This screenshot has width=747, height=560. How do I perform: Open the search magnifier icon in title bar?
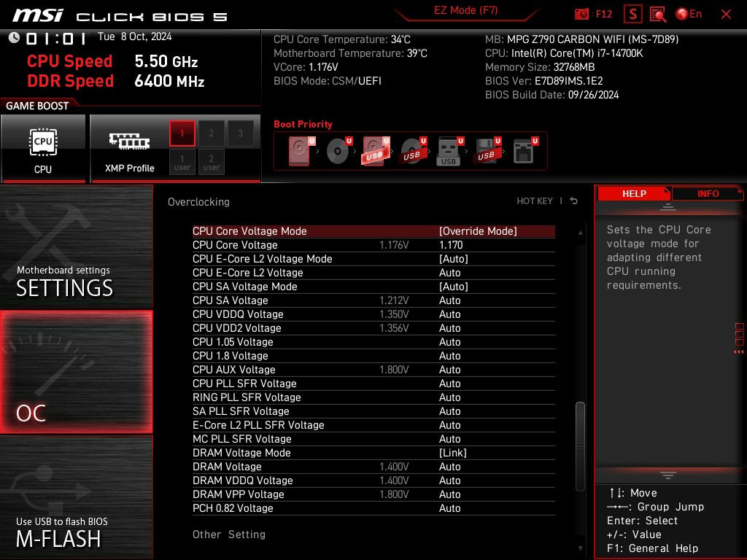(657, 13)
